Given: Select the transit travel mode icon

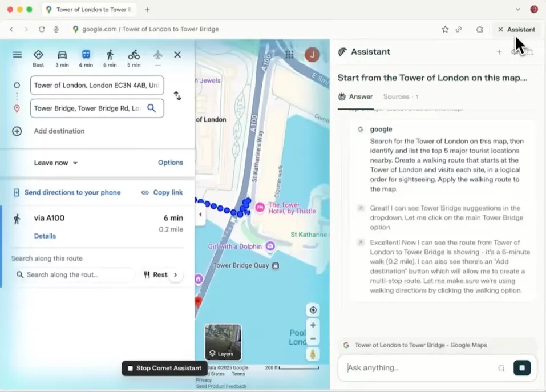Looking at the screenshot, I should pos(86,55).
